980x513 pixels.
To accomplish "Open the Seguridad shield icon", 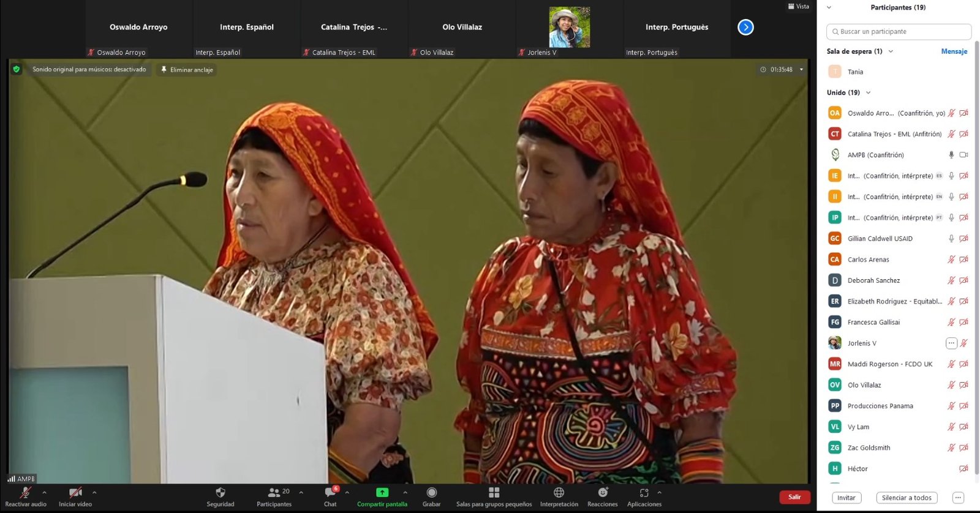I will coord(221,493).
